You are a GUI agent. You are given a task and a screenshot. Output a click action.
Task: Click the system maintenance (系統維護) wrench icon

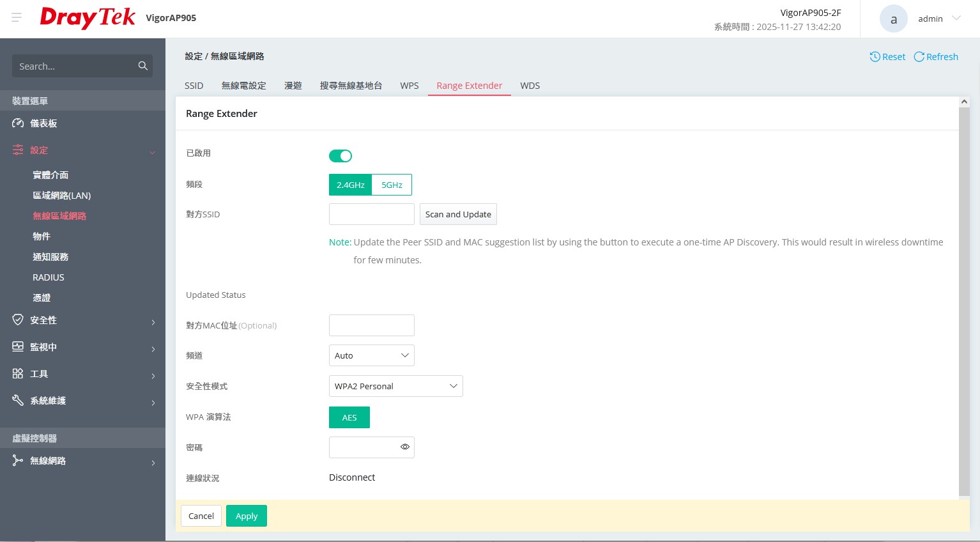[x=18, y=401]
